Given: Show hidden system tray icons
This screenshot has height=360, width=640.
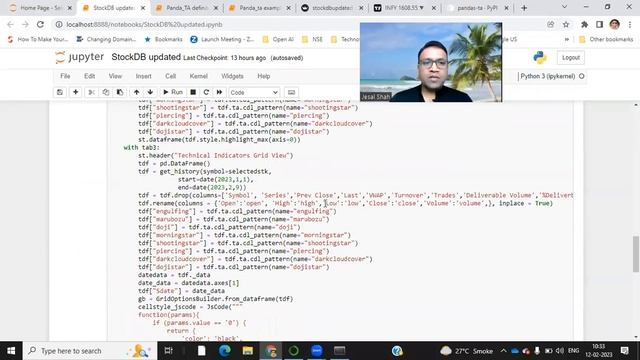Looking at the screenshot, I should point(503,351).
